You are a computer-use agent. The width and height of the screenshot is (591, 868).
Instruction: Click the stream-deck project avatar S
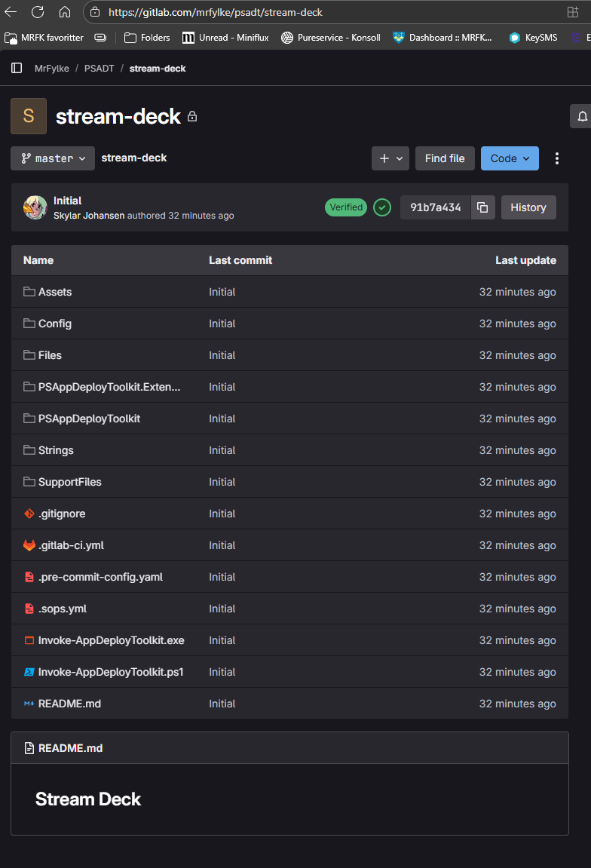(29, 116)
